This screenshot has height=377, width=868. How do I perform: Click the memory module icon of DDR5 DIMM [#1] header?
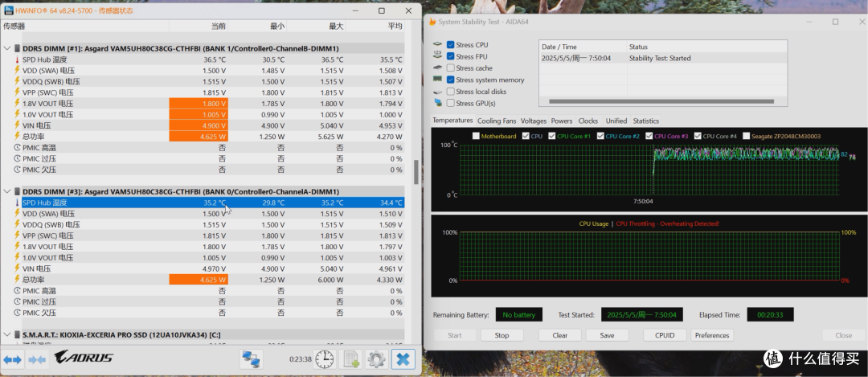pyautogui.click(x=17, y=49)
